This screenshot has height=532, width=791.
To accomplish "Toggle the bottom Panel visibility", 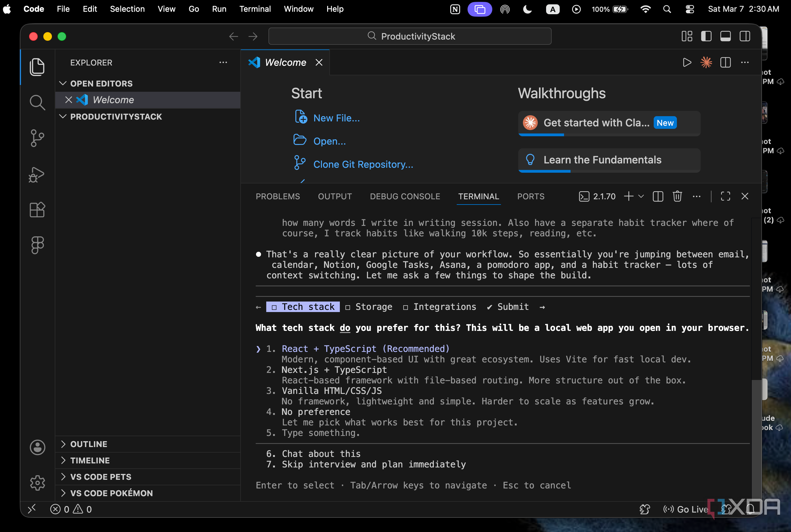I will 725,36.
